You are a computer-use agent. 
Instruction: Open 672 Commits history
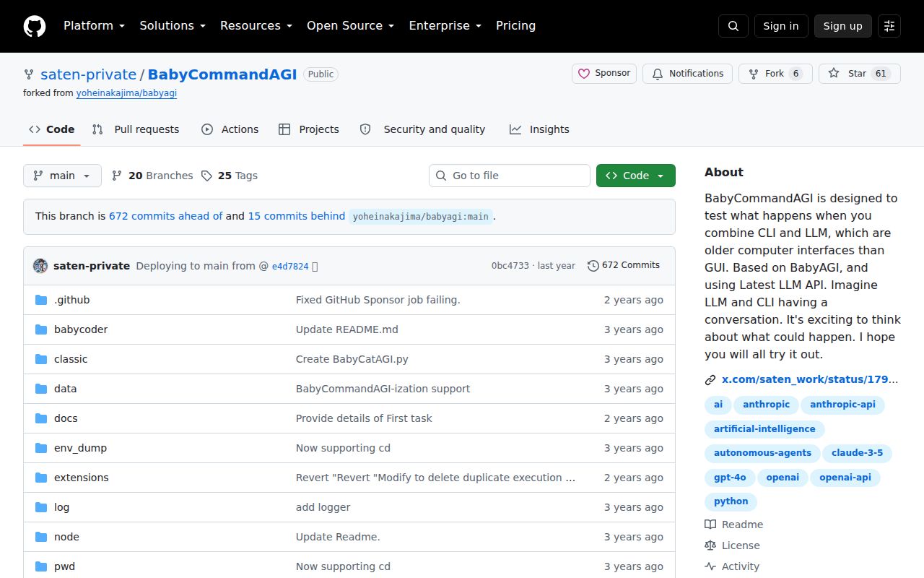point(624,265)
